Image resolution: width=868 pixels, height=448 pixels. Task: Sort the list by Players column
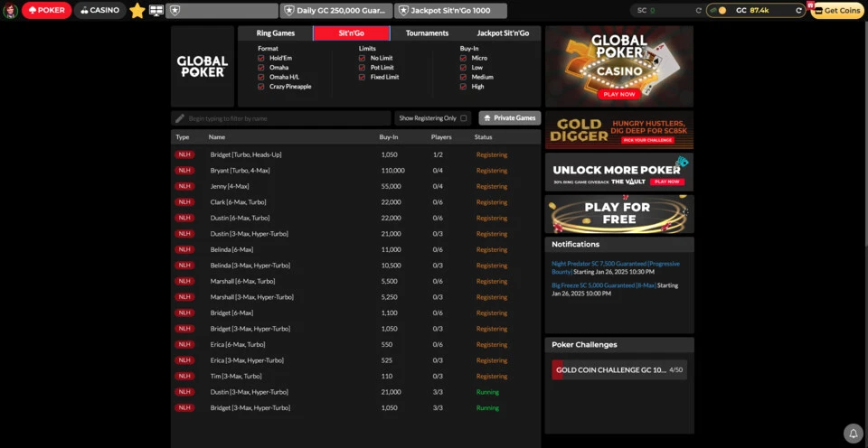point(441,137)
